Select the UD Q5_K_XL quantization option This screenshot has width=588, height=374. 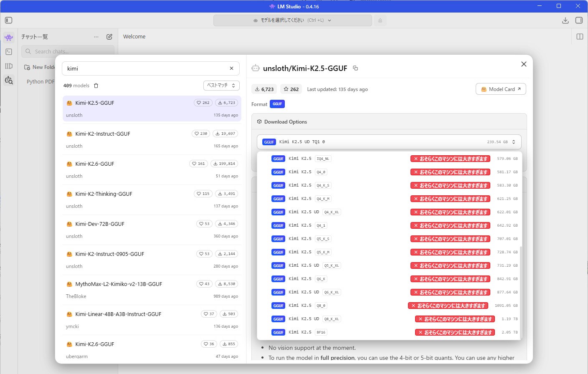[389, 265]
